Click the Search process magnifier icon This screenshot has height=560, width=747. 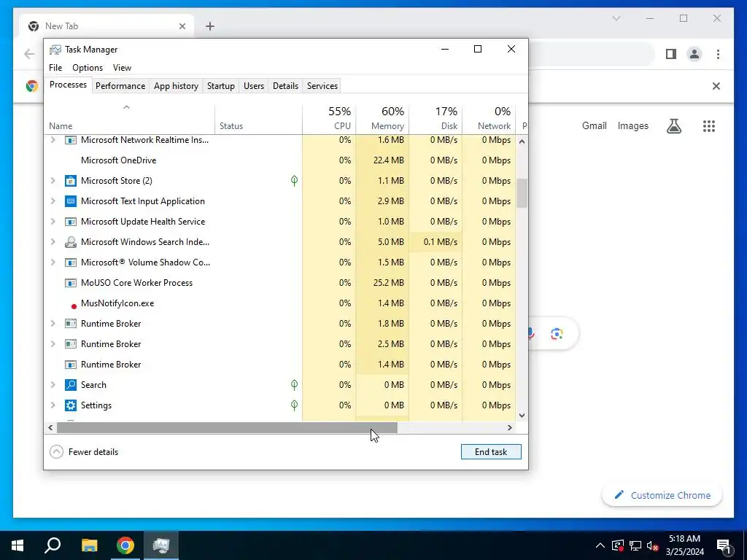[x=71, y=385]
